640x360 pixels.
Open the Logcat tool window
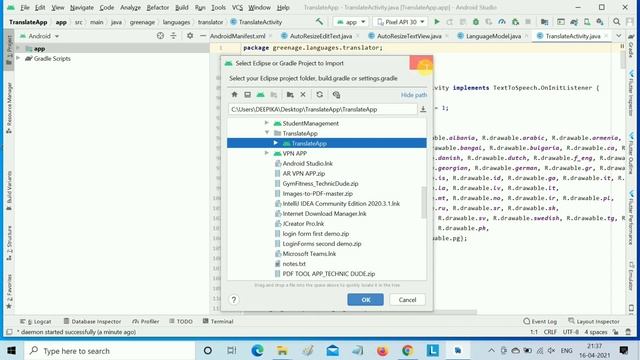click(36, 321)
